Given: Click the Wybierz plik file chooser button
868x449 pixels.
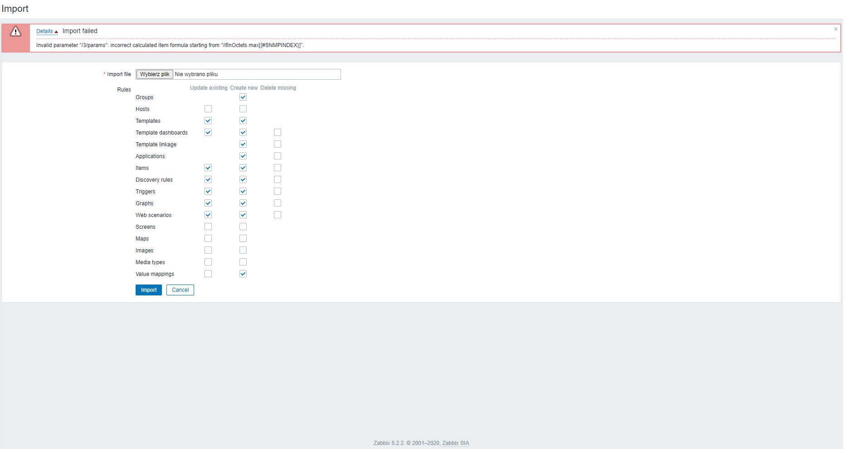Looking at the screenshot, I should tap(154, 74).
